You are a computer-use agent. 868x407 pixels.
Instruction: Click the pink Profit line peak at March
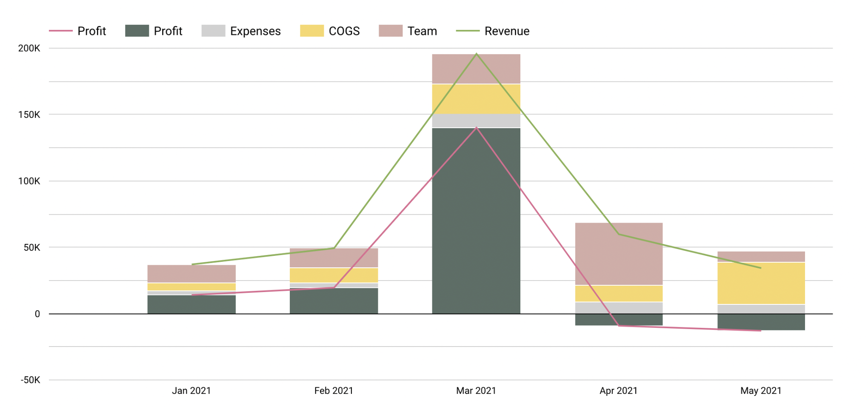coord(476,128)
